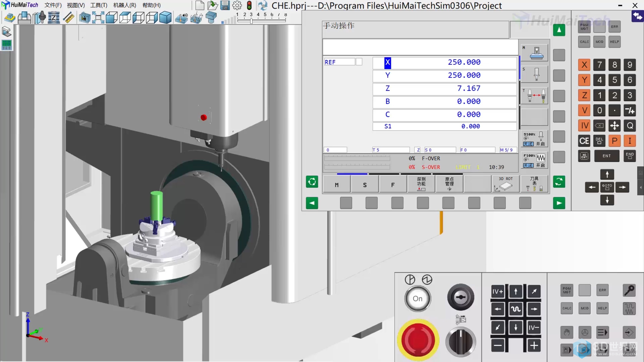Click the CE clear entry key
The height and width of the screenshot is (362, 644).
click(584, 141)
